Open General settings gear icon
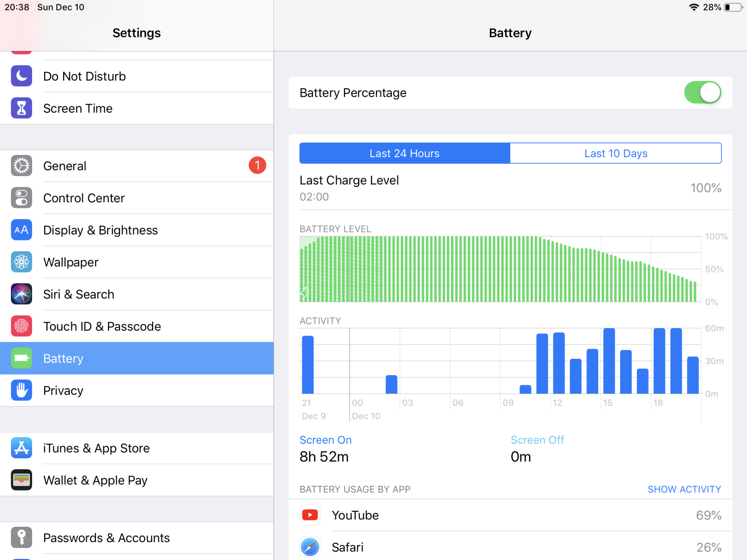This screenshot has width=747, height=560. [x=21, y=166]
